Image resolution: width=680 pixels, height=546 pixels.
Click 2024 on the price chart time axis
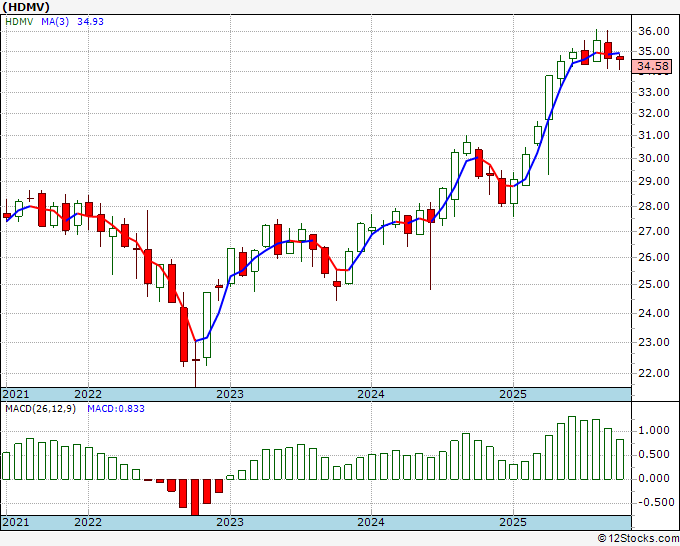[x=371, y=394]
